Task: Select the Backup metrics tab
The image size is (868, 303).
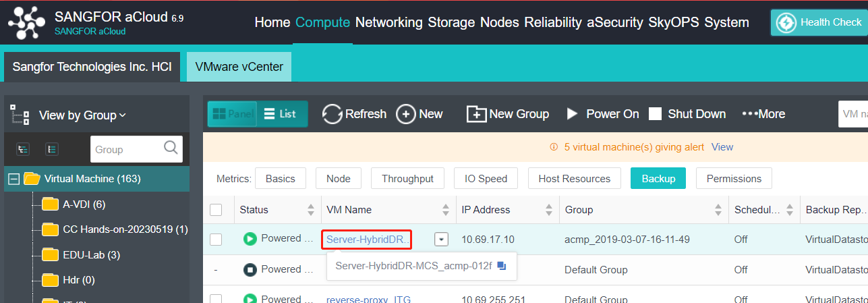Action: [x=658, y=178]
